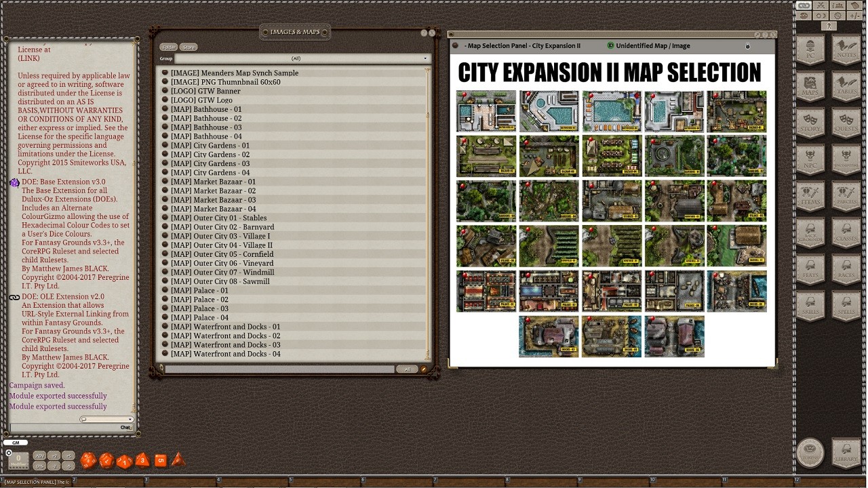Toggle the DIS modifier button

[39, 466]
